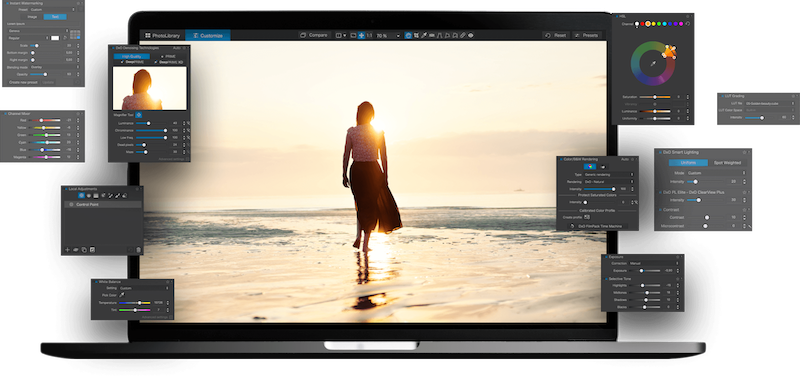Select the Crop tool icon in toolbar
This screenshot has width=800, height=381.
[416, 35]
